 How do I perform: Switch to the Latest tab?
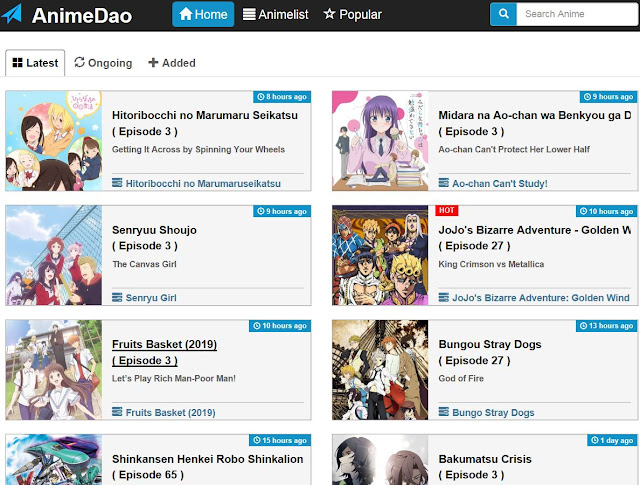(x=35, y=63)
